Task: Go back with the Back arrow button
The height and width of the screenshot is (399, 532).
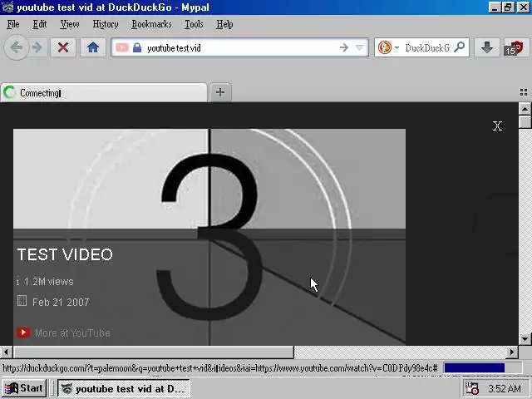Action: pos(17,47)
